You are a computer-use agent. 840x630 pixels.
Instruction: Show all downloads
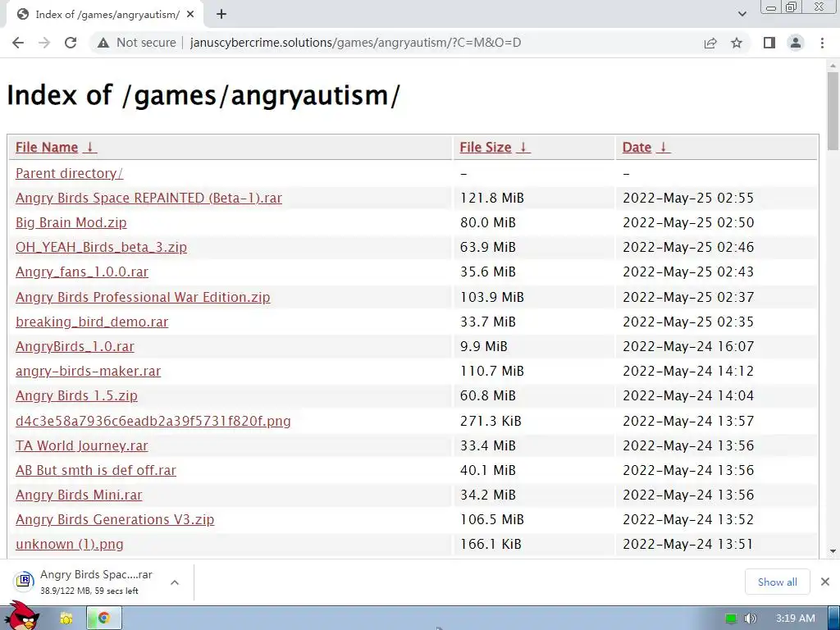778,582
